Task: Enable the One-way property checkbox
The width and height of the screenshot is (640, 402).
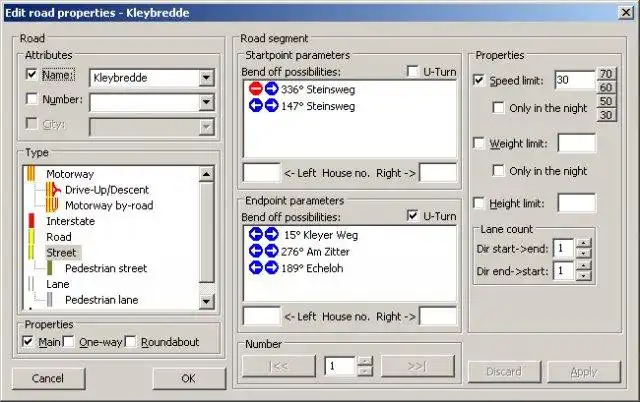Action: [x=69, y=342]
